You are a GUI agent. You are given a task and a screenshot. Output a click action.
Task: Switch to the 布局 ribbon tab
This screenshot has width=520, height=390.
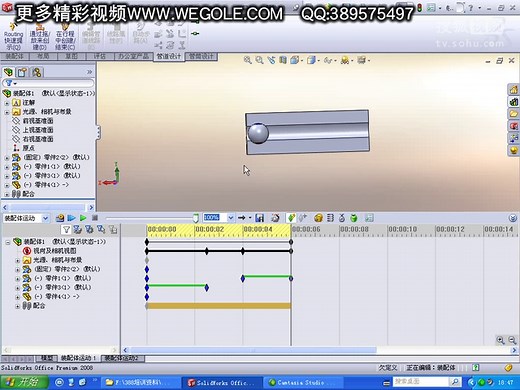[43, 56]
